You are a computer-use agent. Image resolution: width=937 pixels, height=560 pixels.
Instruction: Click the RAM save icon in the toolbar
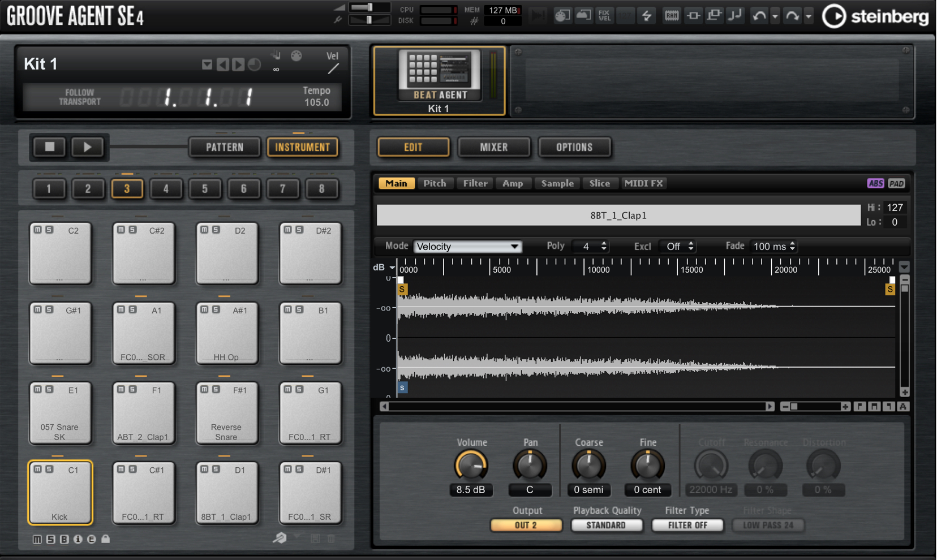(672, 15)
